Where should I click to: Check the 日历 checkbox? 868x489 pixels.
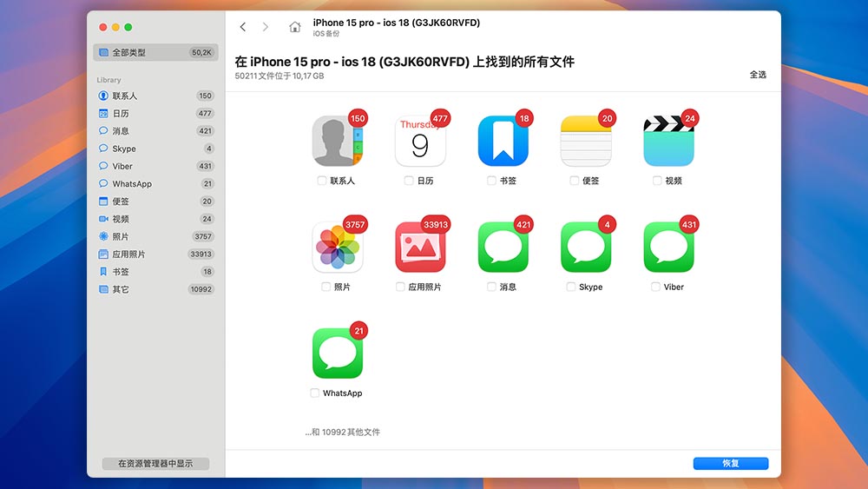click(x=409, y=181)
